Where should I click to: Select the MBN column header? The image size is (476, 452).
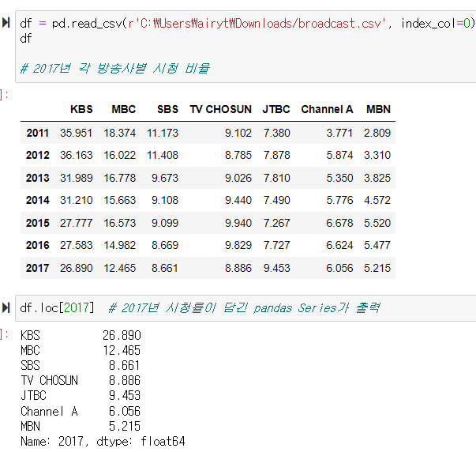pos(378,109)
